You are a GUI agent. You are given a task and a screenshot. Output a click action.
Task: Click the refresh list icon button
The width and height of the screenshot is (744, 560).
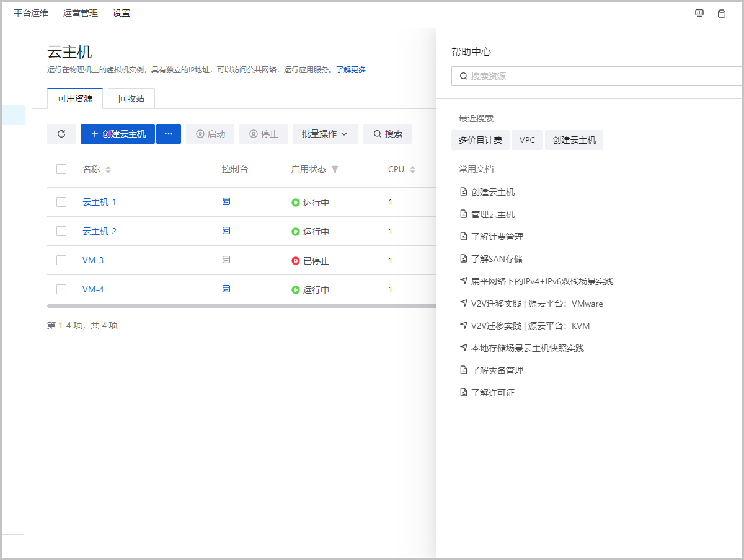coord(61,134)
